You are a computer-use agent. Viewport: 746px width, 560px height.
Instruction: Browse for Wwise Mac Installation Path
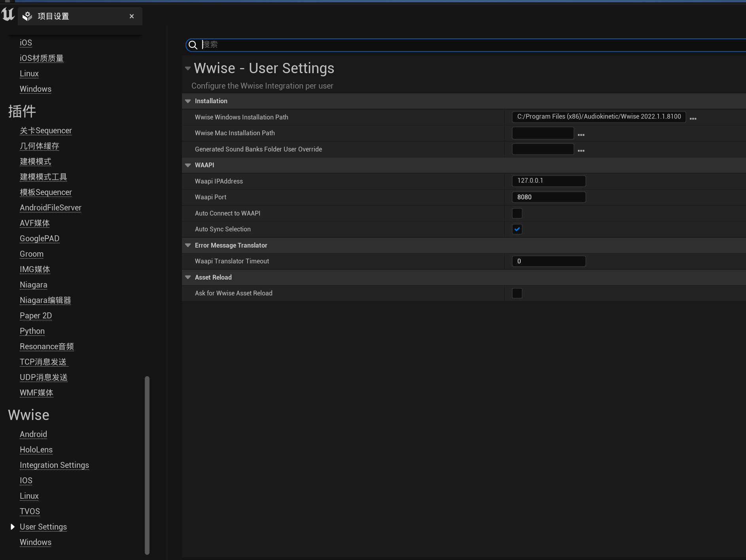point(581,134)
